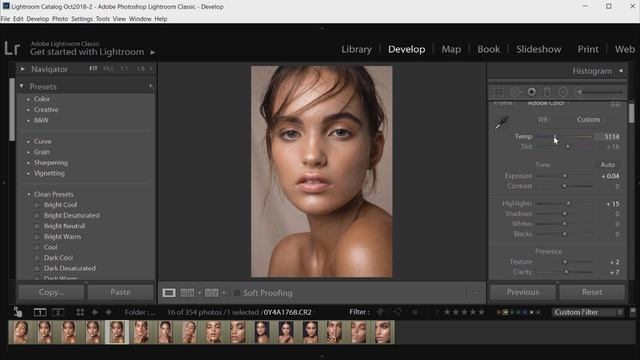
Task: Expand the B&W presets group
Action: (28, 120)
